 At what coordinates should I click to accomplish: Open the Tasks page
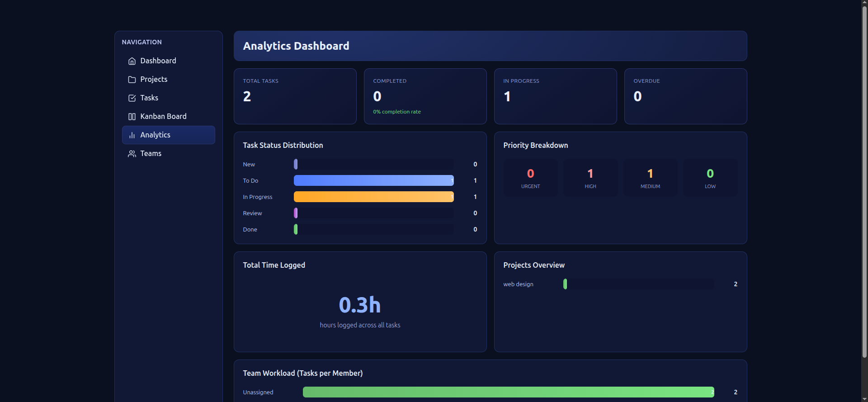[169, 98]
